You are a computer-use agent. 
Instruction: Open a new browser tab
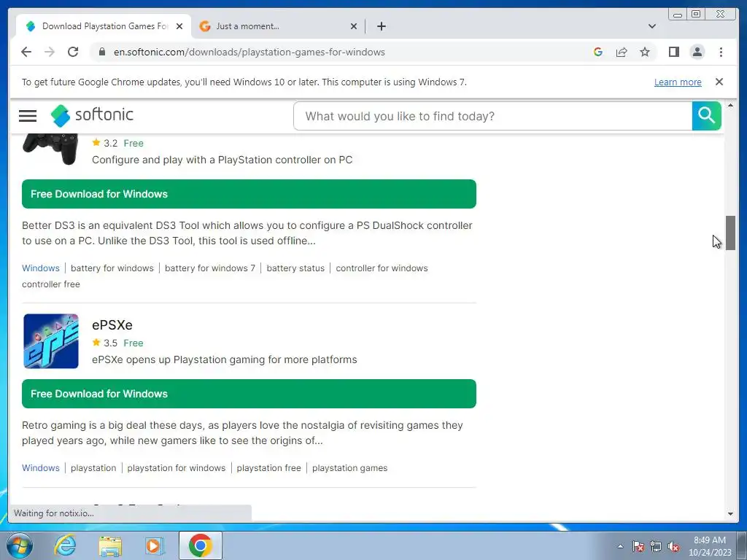coord(381,26)
